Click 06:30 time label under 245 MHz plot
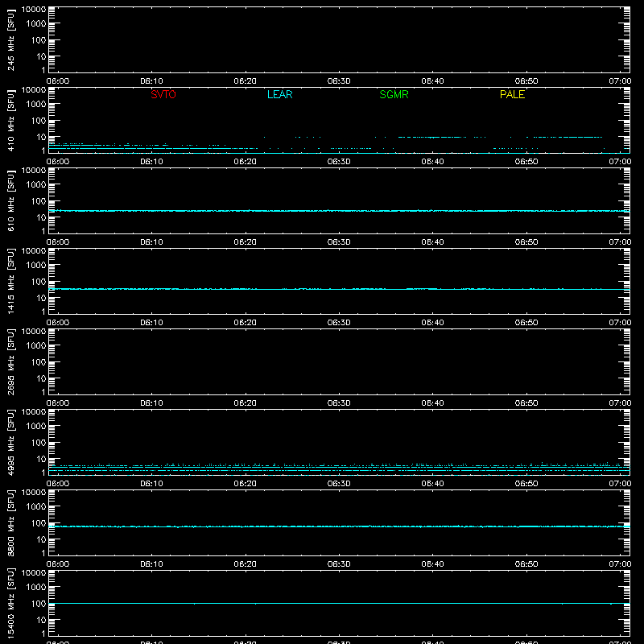The height and width of the screenshot is (644, 644). 339,81
